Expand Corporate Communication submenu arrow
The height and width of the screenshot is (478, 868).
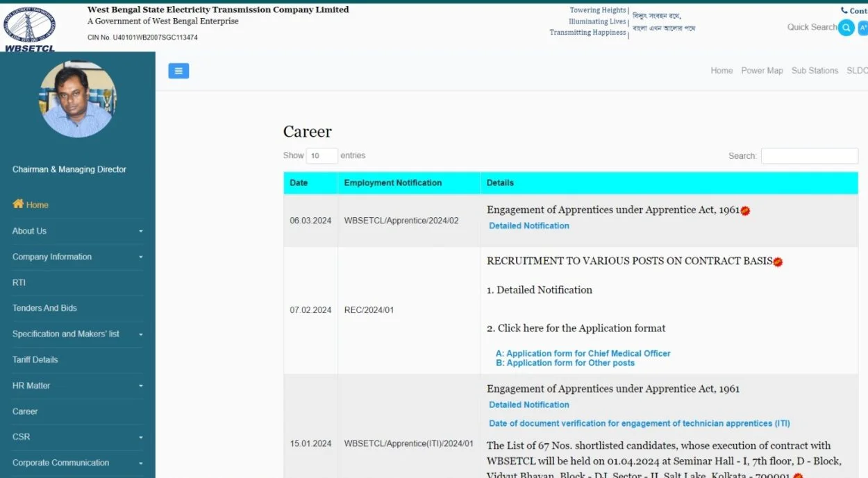pos(141,463)
